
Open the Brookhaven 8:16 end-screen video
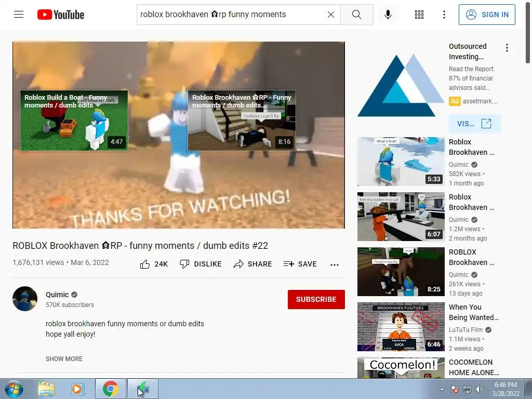click(242, 121)
